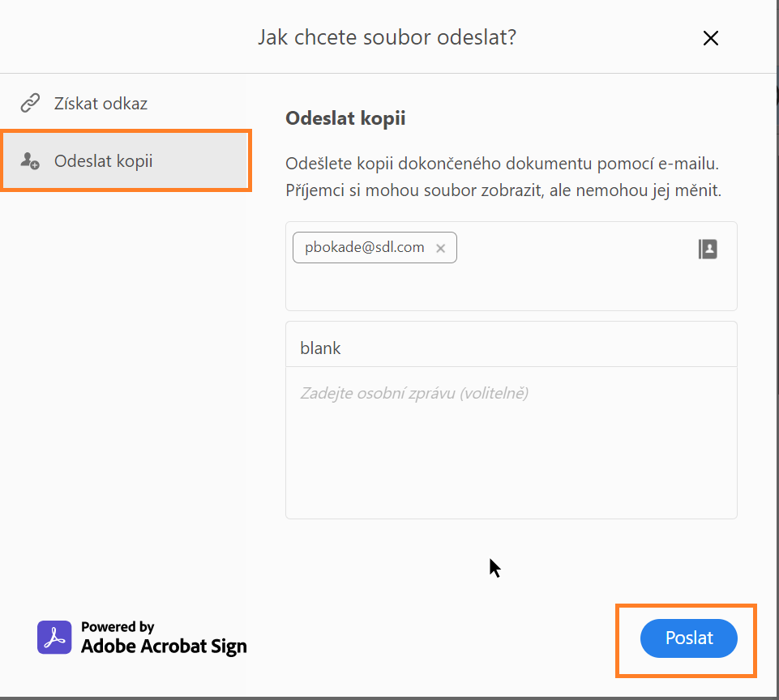Viewport: 779px width, 700px height.
Task: Click the person-plus icon beside Odeslat kopii
Action: [30, 160]
